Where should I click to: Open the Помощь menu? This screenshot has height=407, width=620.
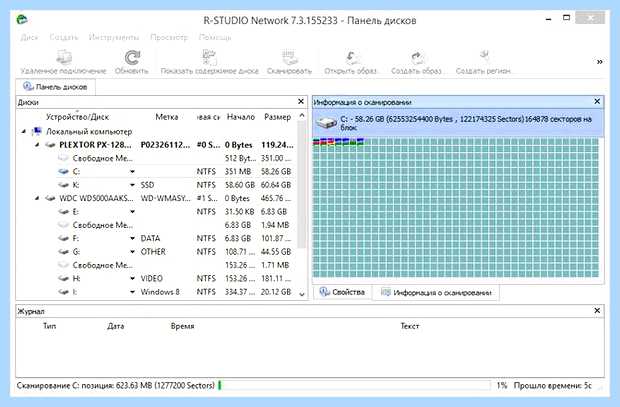coord(215,37)
